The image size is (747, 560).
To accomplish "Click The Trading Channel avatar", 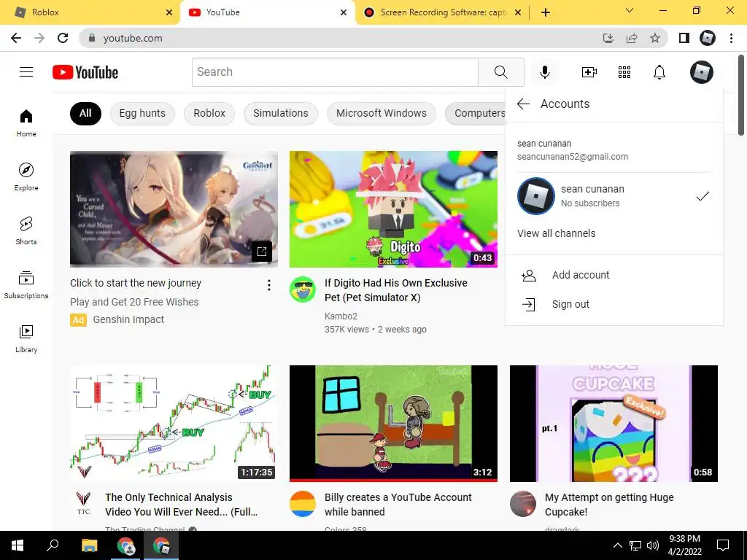I will click(83, 504).
